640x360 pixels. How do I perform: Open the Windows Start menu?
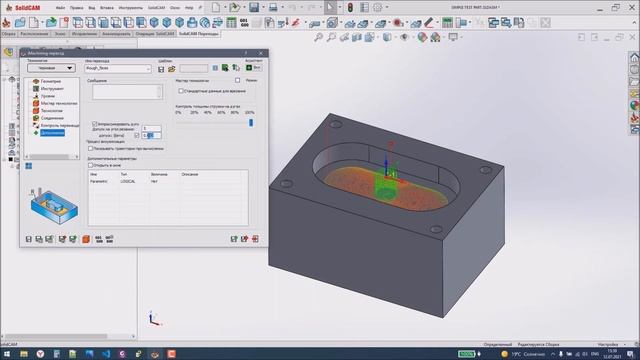(x=7, y=354)
